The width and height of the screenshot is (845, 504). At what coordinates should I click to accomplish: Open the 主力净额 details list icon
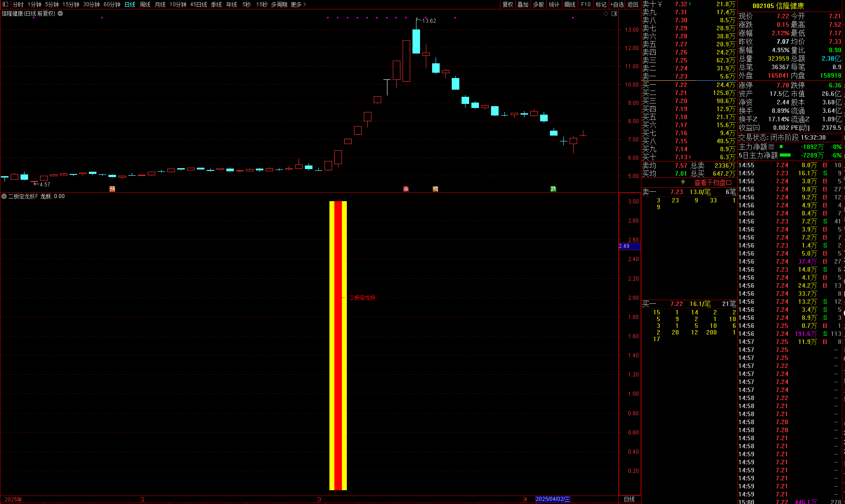(771, 147)
